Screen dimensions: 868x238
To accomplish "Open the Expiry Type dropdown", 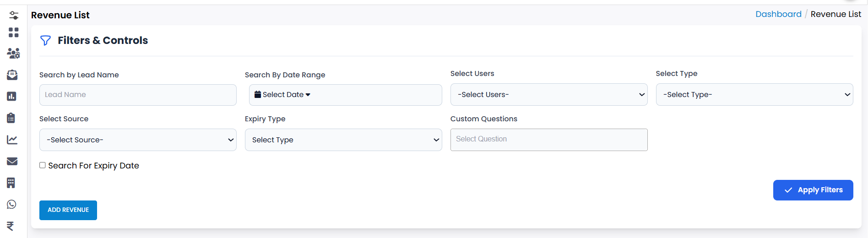I will [343, 140].
